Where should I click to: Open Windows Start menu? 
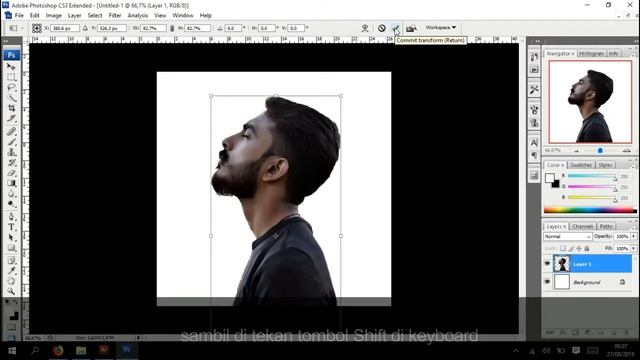pos(12,351)
